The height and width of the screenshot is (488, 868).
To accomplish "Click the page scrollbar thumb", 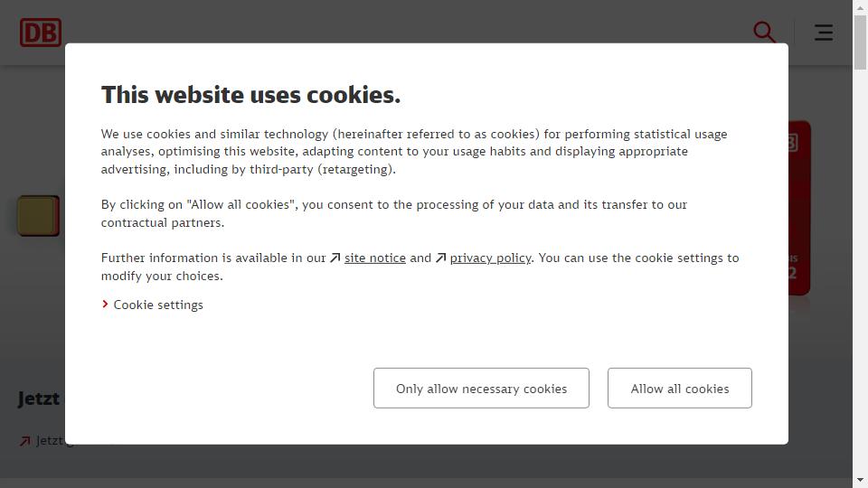I will [x=860, y=42].
